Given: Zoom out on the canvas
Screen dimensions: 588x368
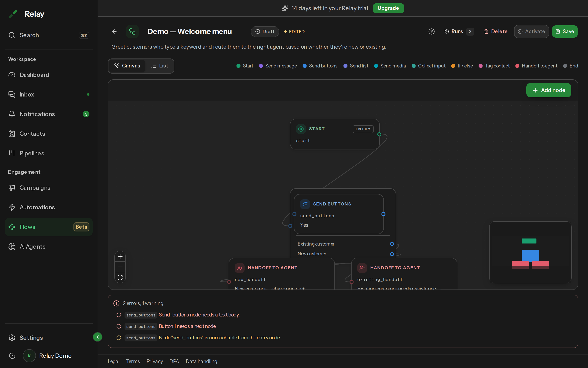Looking at the screenshot, I should (x=120, y=267).
